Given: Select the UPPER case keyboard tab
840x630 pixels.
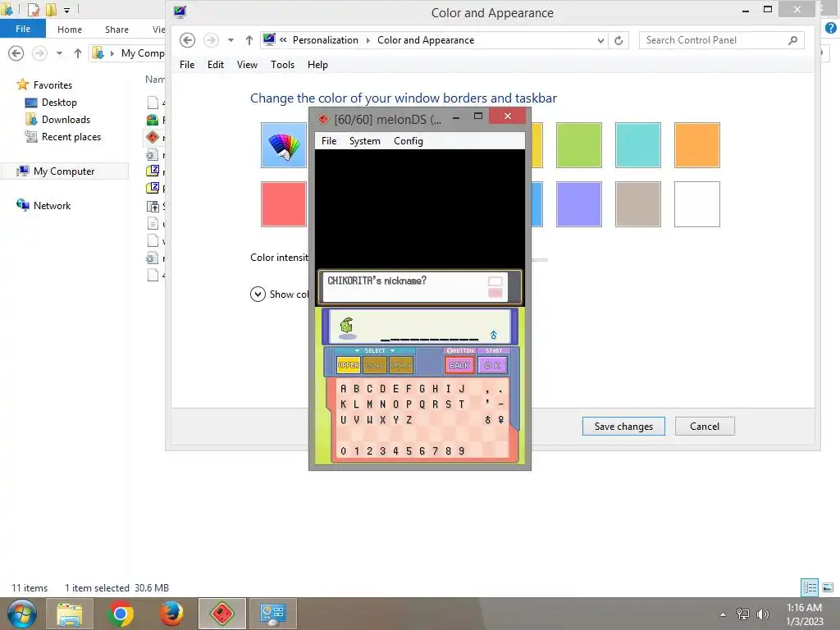Looking at the screenshot, I should [x=348, y=365].
